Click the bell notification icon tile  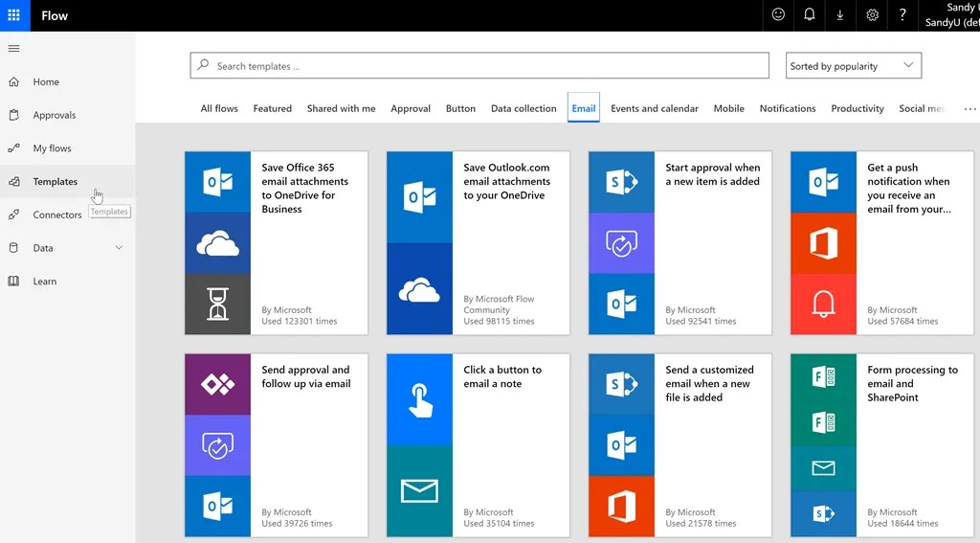823,304
